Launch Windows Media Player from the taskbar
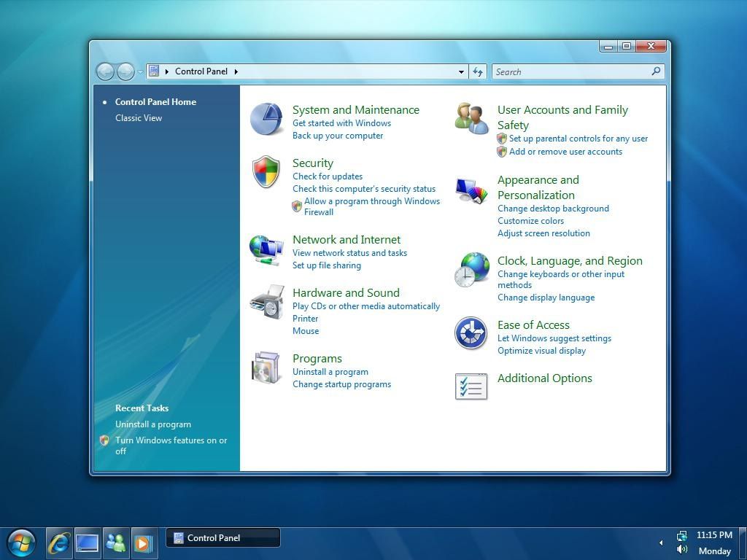The width and height of the screenshot is (747, 560). pyautogui.click(x=144, y=542)
